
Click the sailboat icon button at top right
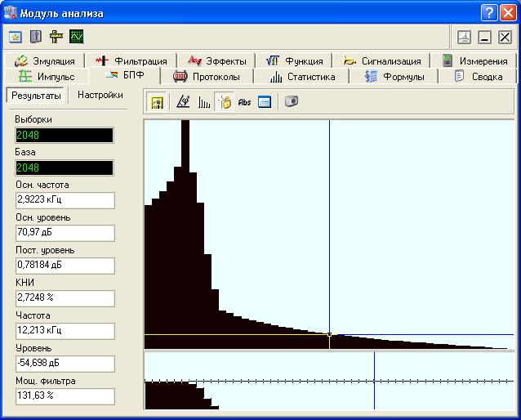(x=463, y=37)
